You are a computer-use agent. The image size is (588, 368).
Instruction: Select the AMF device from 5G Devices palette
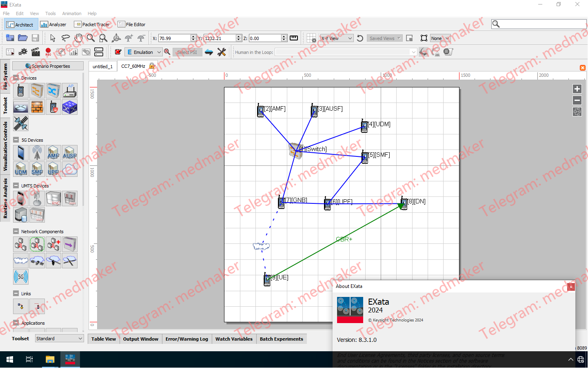(53, 153)
